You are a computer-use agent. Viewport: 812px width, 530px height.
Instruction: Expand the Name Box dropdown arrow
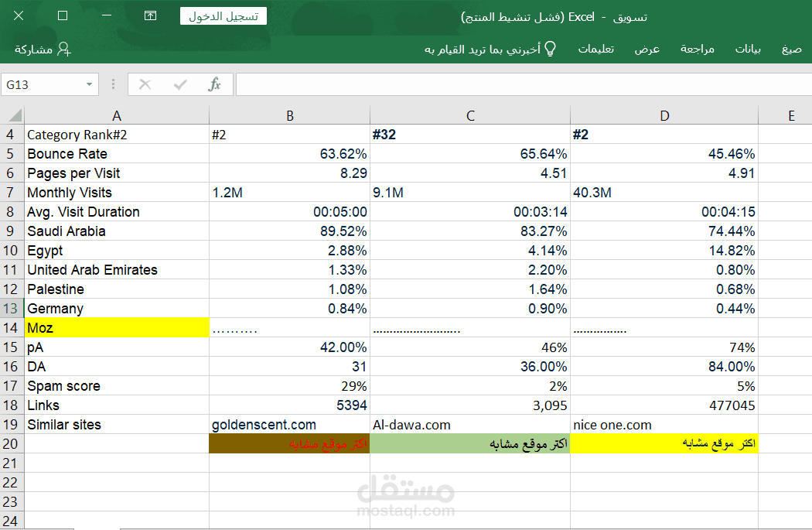[x=89, y=84]
